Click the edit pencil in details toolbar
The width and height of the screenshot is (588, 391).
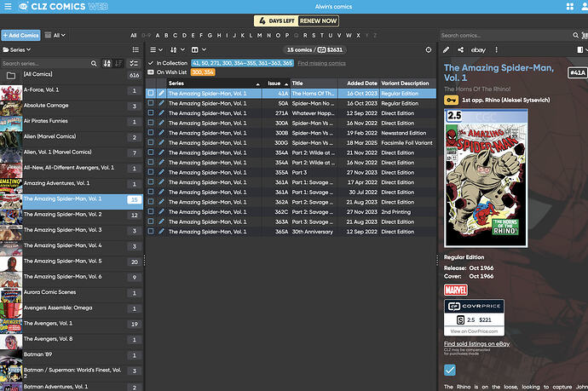446,49
